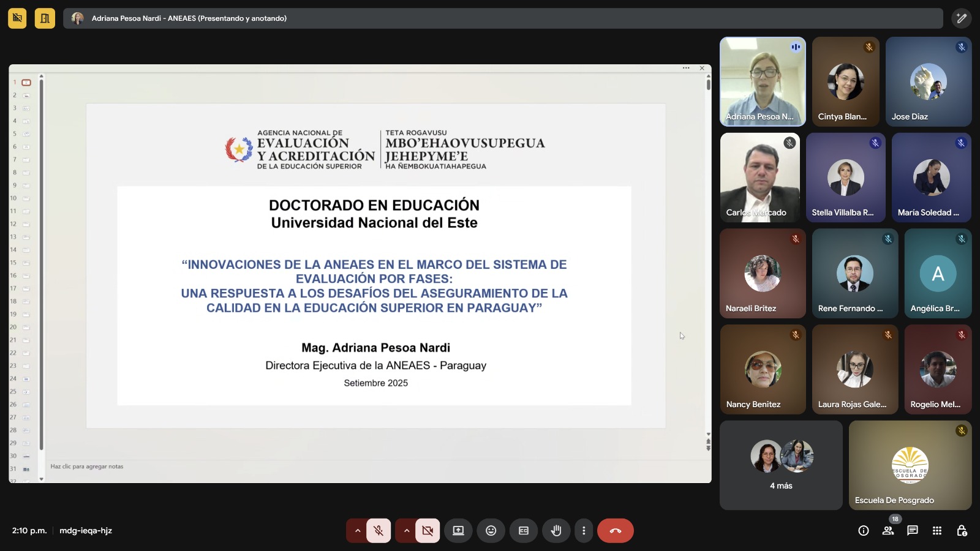Click the share screen button

tap(458, 531)
